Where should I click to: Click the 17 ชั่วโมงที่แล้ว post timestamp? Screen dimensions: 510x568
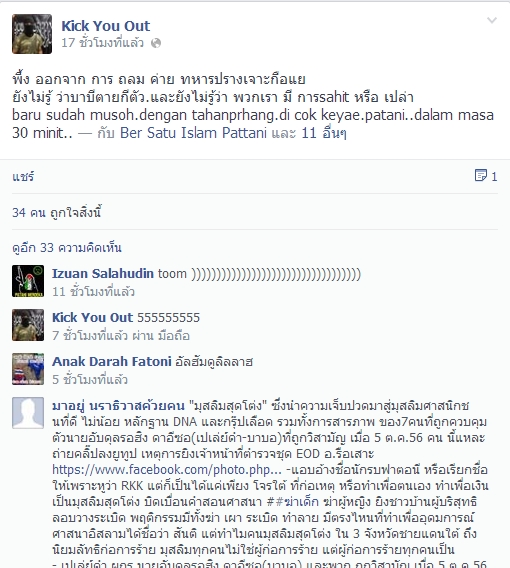(103, 43)
